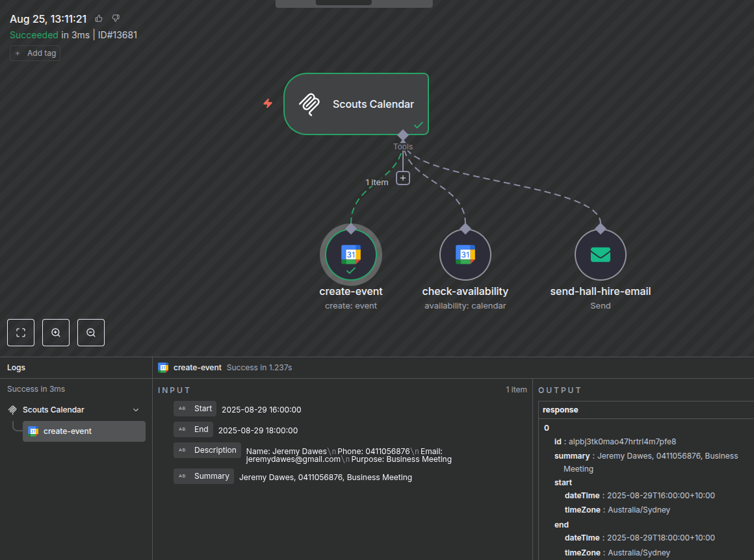This screenshot has height=560, width=754.
Task: Click the Tools connector diamond
Action: click(x=403, y=135)
